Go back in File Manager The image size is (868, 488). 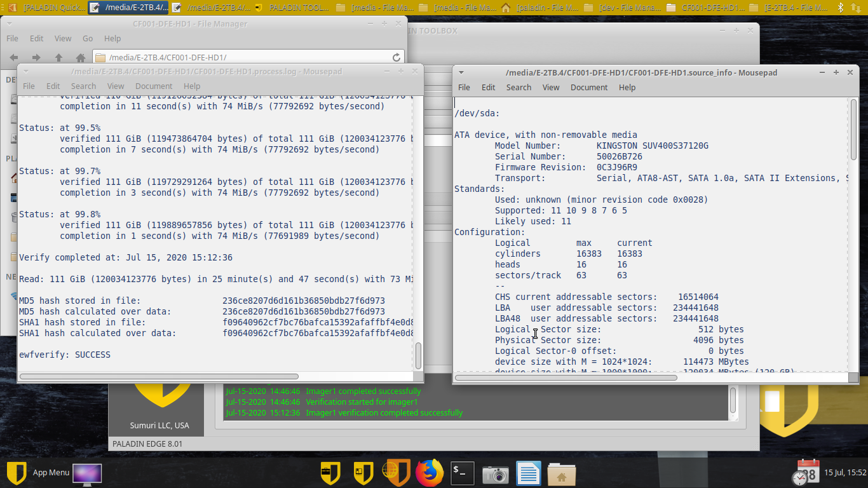pyautogui.click(x=14, y=57)
